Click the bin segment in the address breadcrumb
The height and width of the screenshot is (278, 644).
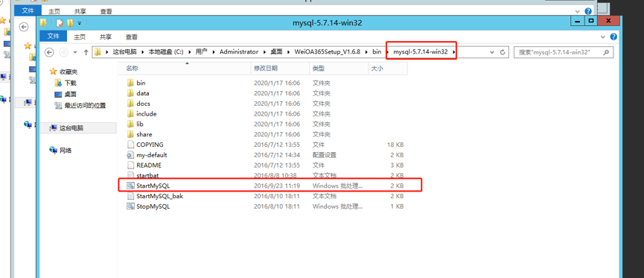[x=377, y=52]
